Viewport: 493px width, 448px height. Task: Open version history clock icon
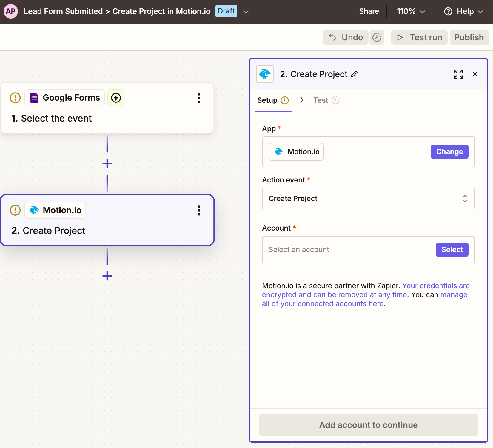pyautogui.click(x=377, y=37)
